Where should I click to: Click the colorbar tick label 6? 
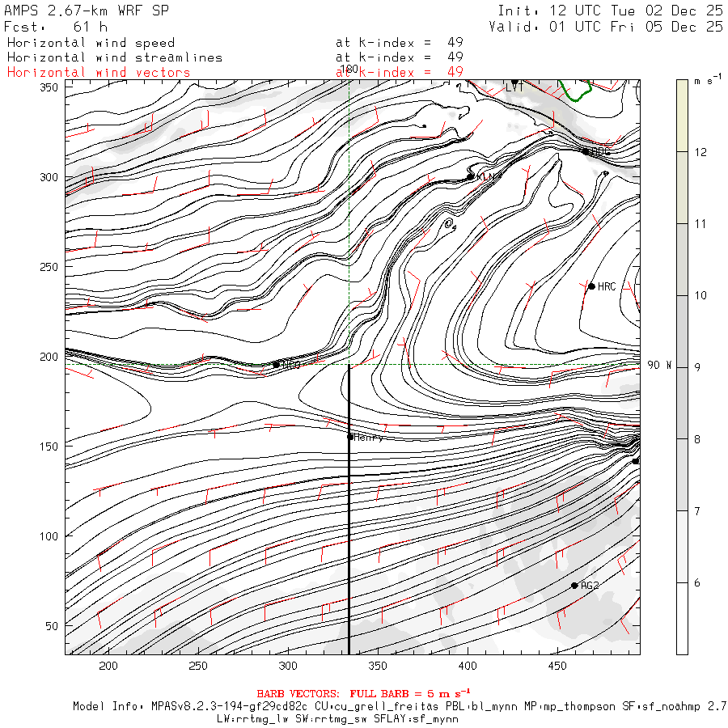pos(697,582)
